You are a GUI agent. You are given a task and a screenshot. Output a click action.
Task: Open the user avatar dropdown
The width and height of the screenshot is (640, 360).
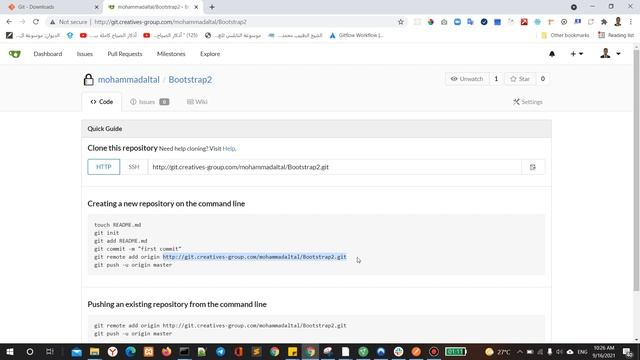[610, 53]
